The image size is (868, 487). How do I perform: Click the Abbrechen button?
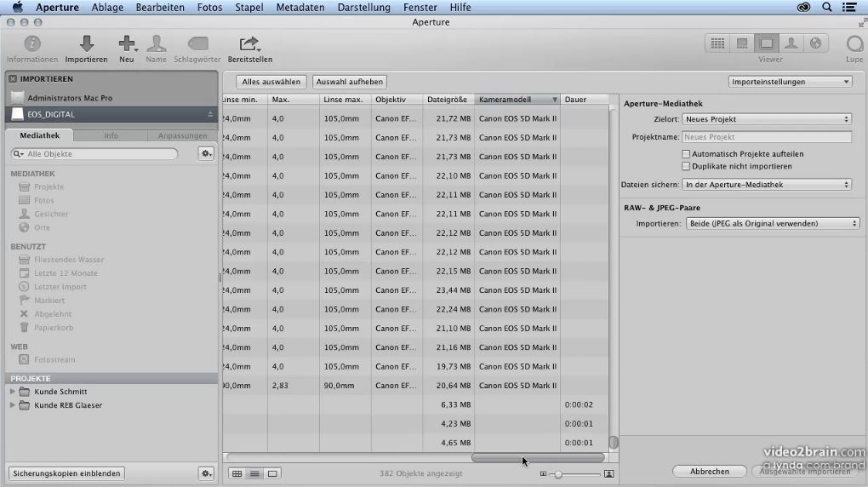pyautogui.click(x=710, y=471)
